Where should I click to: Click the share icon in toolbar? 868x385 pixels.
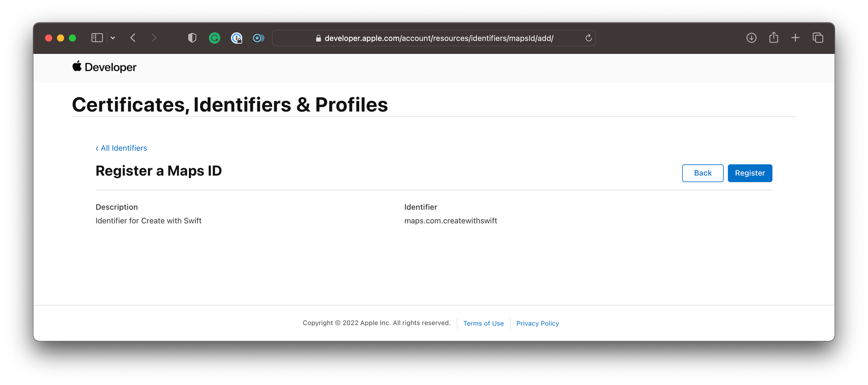pyautogui.click(x=773, y=38)
